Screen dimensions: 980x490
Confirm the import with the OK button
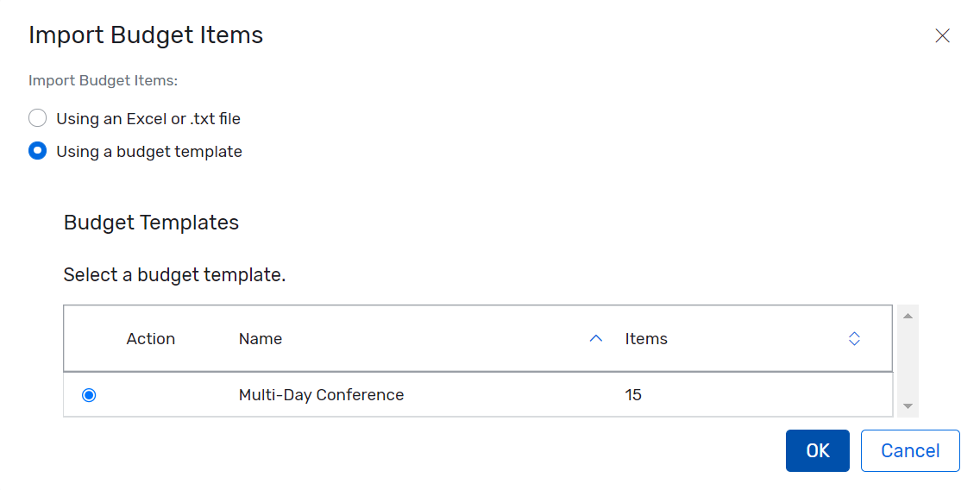tap(817, 450)
